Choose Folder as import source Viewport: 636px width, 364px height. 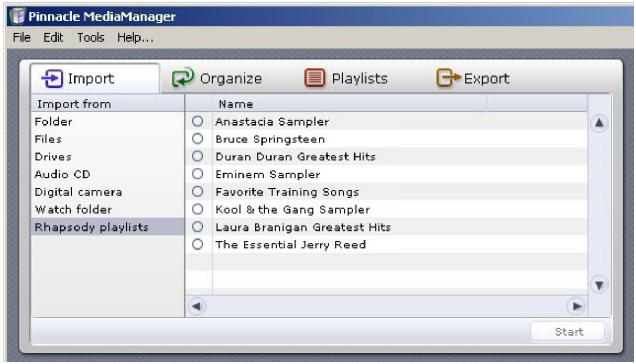[108, 122]
